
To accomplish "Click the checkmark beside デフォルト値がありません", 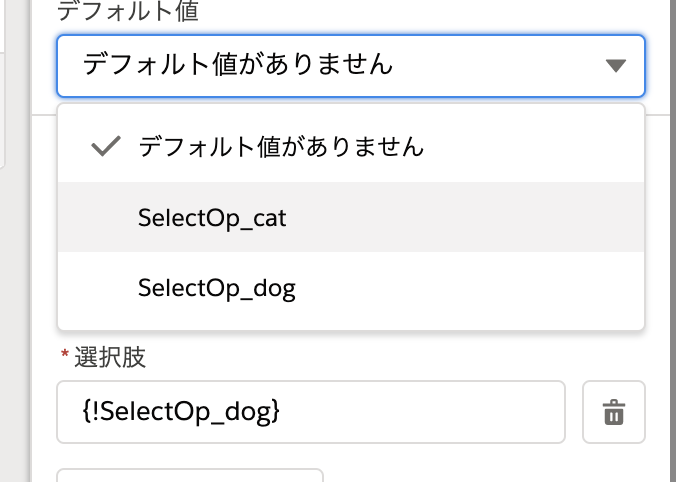I will click(x=106, y=146).
